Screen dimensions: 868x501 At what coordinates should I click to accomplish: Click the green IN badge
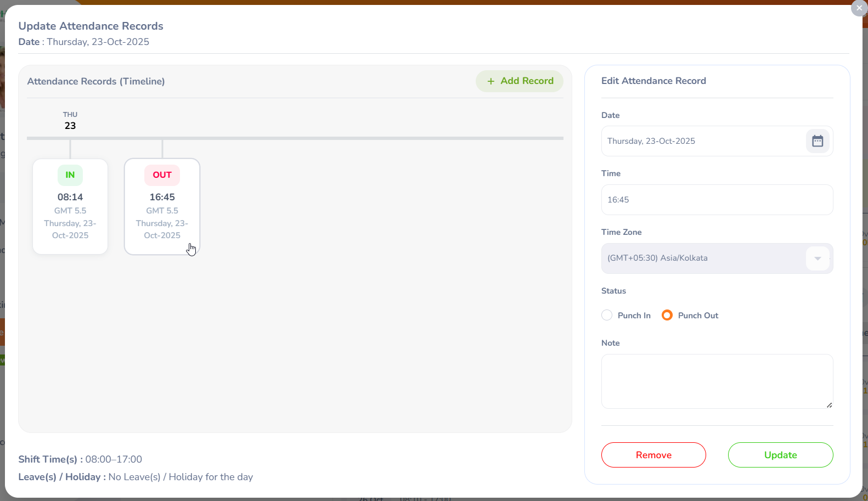[70, 175]
